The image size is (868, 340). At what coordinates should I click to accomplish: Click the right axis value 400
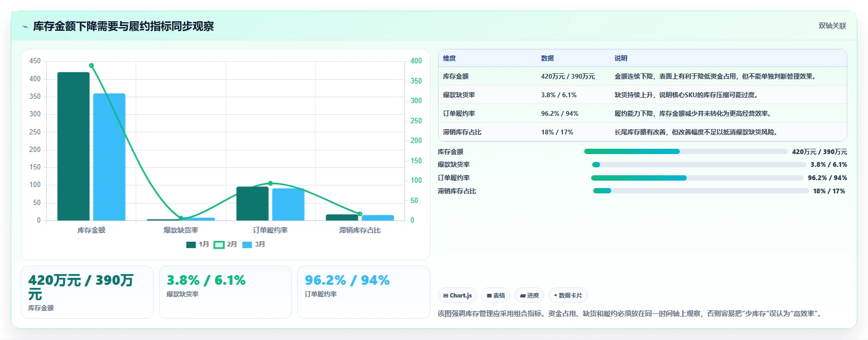click(416, 61)
